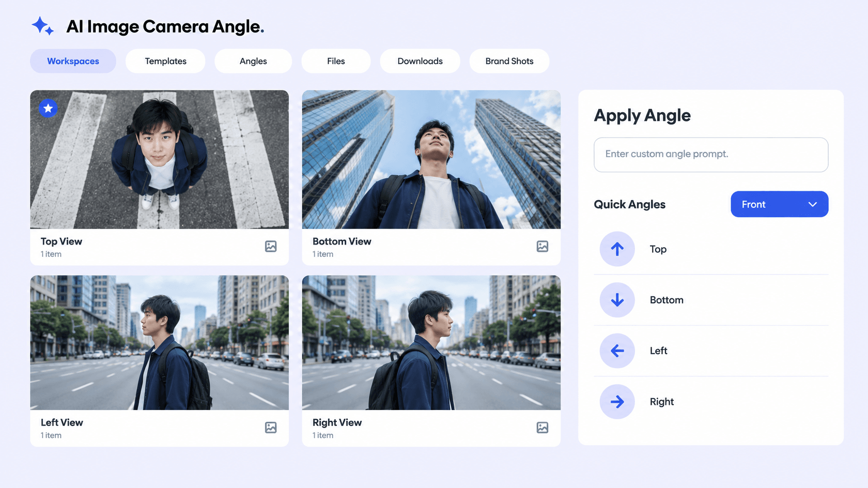Click "1 item" under Left View

pyautogui.click(x=51, y=436)
